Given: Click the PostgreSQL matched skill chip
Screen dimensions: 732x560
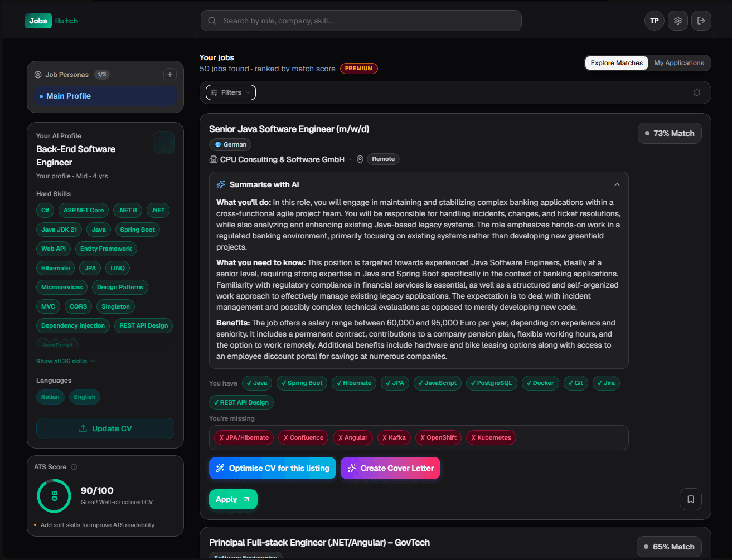Looking at the screenshot, I should 491,383.
